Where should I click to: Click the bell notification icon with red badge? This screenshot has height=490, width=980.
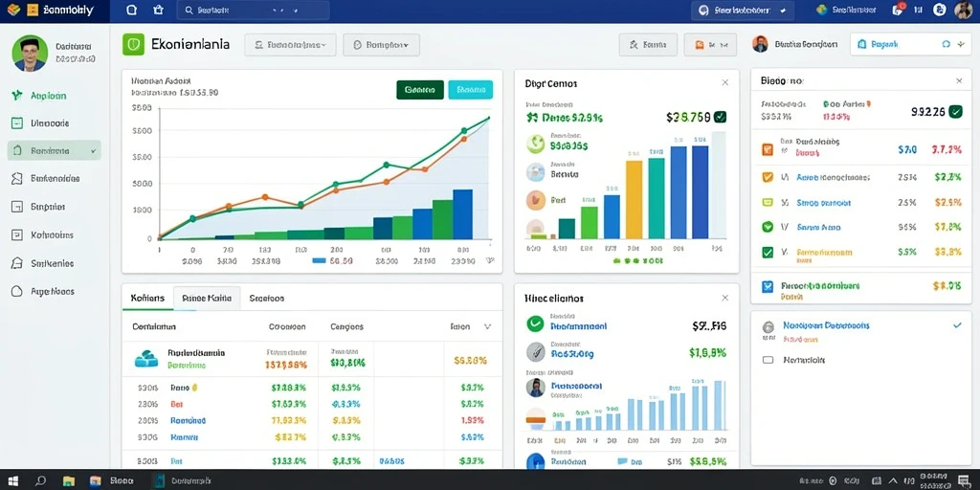[x=898, y=10]
